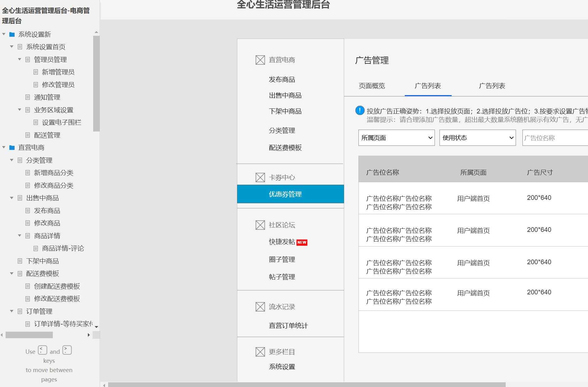Expand the 商品详情 tree item
The height and width of the screenshot is (387, 588).
pyautogui.click(x=19, y=236)
